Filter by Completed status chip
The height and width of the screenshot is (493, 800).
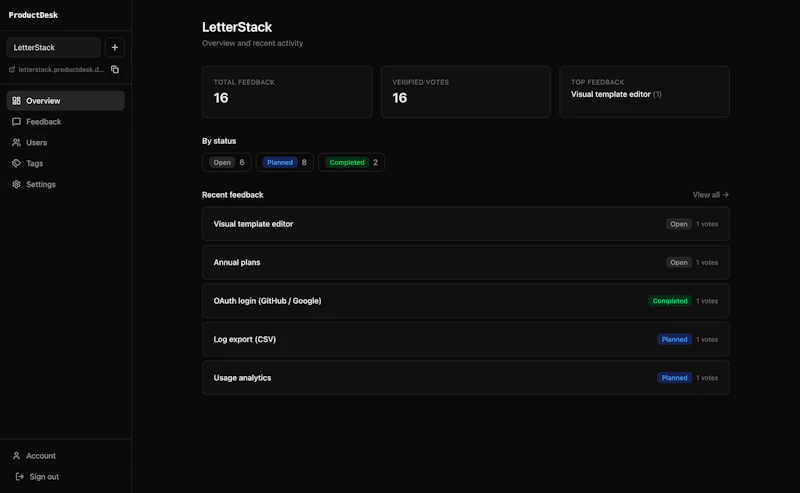(x=352, y=162)
